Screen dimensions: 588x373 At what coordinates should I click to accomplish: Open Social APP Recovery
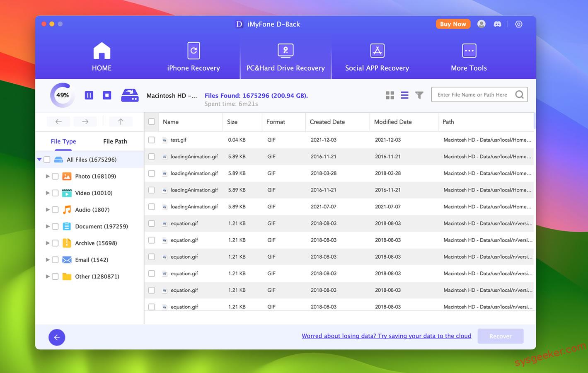pos(377,57)
